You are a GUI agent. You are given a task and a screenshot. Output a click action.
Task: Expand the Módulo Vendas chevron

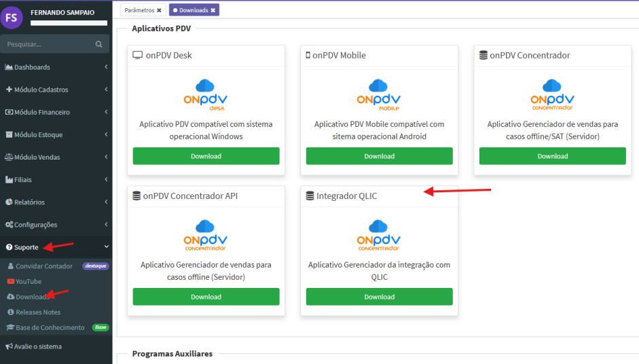(x=106, y=157)
